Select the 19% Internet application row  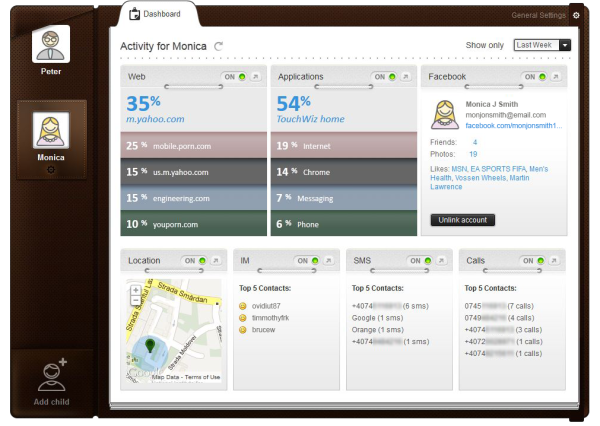[344, 145]
